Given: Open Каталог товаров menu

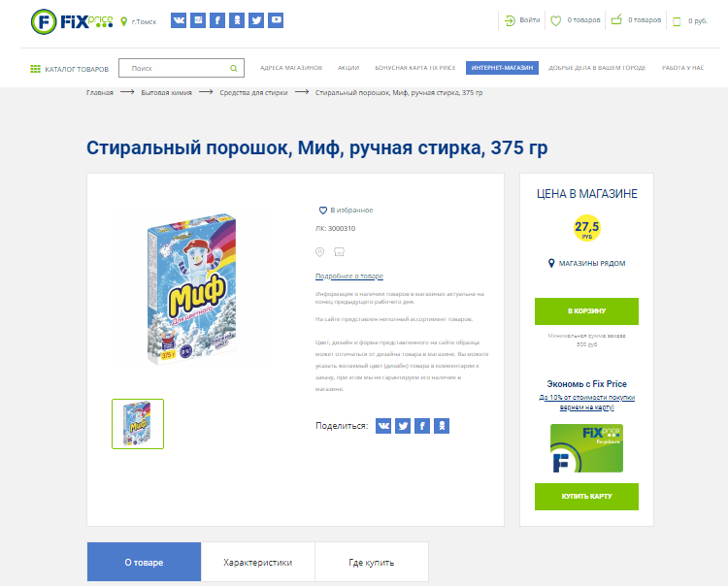Looking at the screenshot, I should (70, 69).
